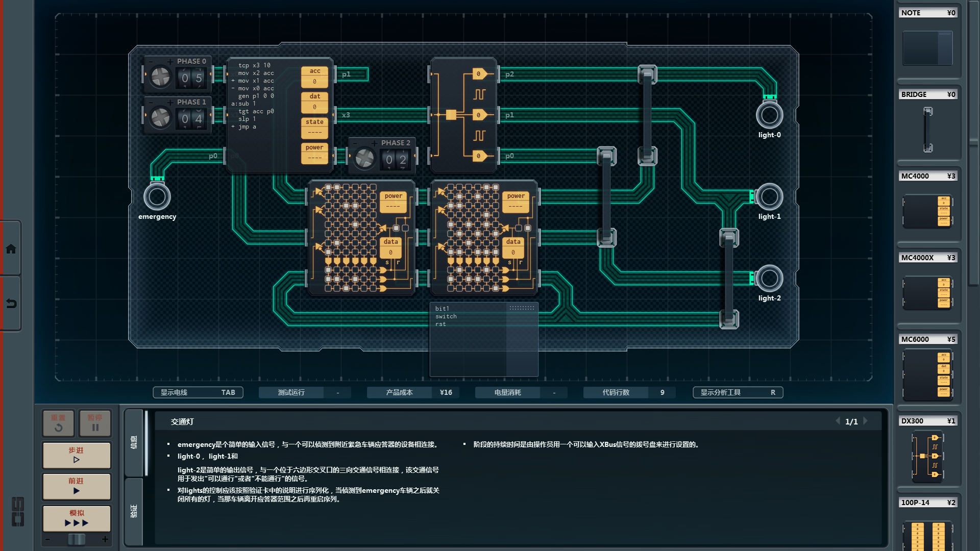The image size is (980, 551).
Task: Go to next page arrow beside 1/1
Action: [x=866, y=421]
